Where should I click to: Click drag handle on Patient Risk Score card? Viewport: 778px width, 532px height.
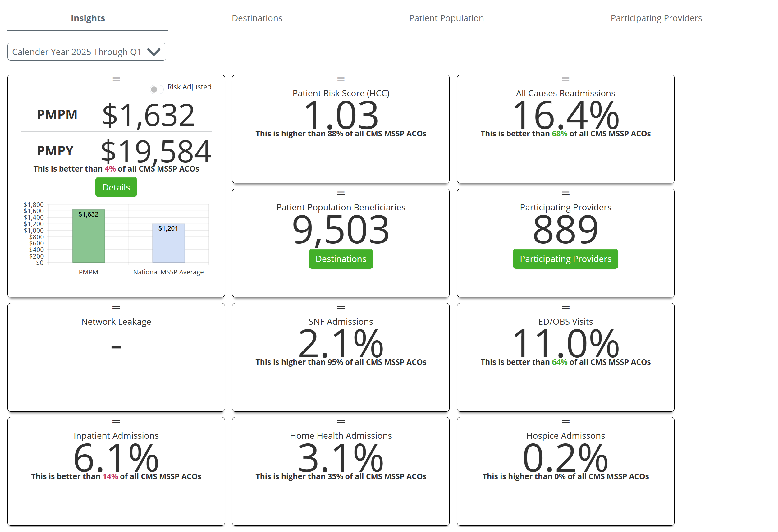coord(341,79)
